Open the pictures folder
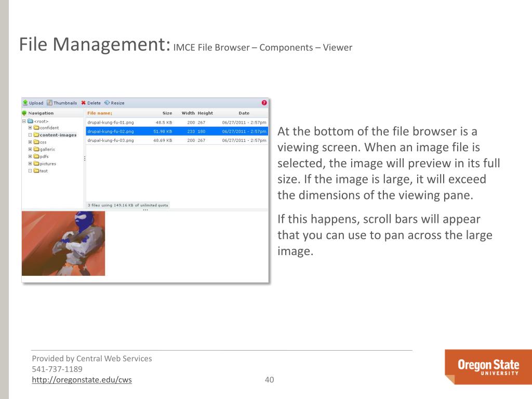 [45, 164]
